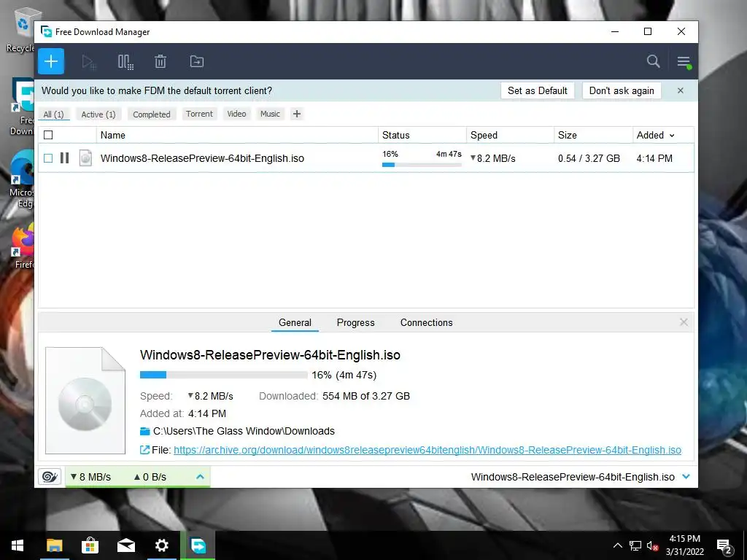Click the move to folder toolbar icon
This screenshot has height=560, width=747.
click(x=197, y=61)
